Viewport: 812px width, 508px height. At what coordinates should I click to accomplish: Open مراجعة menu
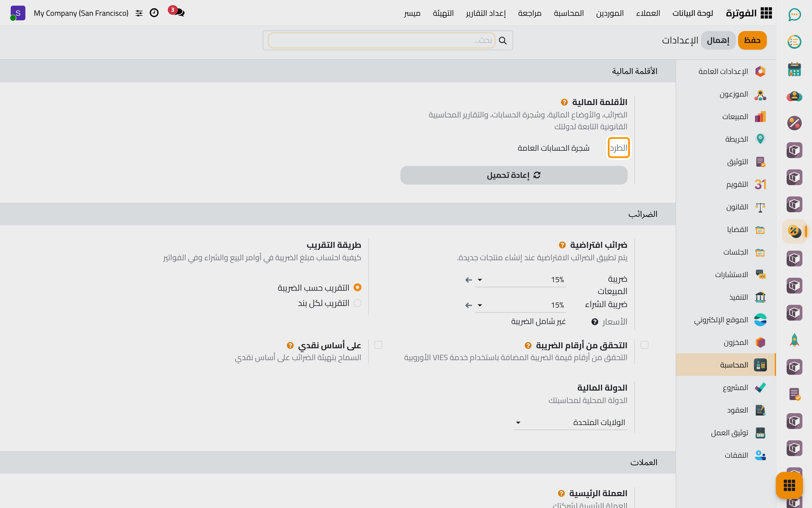point(529,13)
